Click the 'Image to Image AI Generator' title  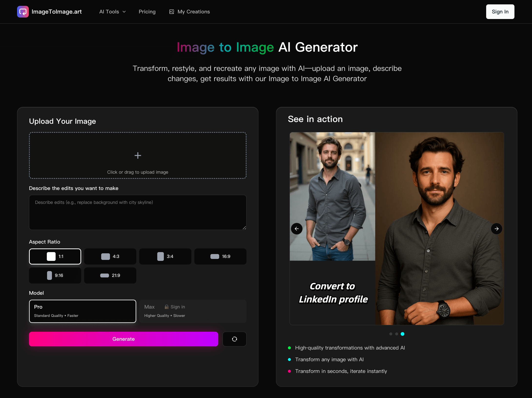[x=267, y=47]
